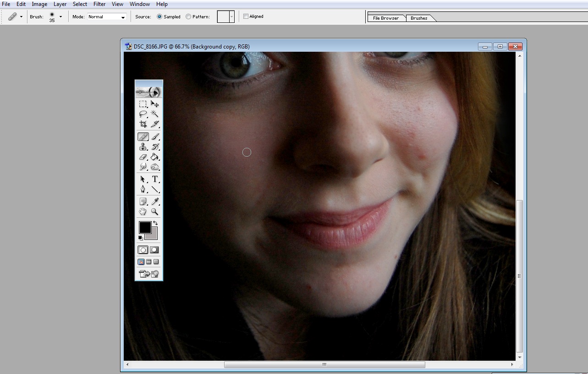Click the document's vertical scrollbar thumb
The height and width of the screenshot is (374, 588).
click(x=519, y=276)
